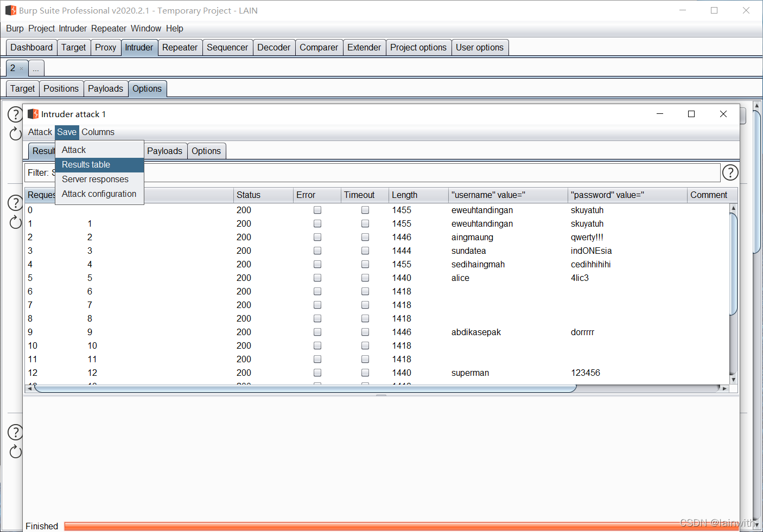
Task: Open the Attack menu in attack window
Action: 40,132
